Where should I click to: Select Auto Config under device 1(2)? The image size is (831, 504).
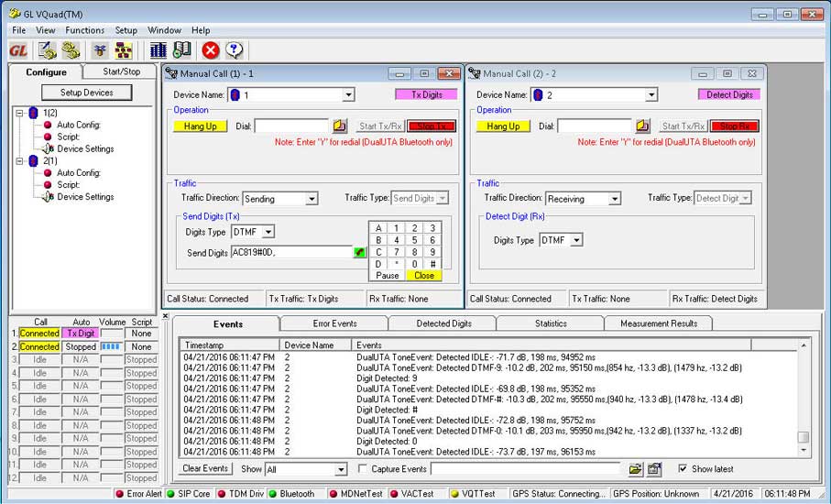(x=79, y=125)
